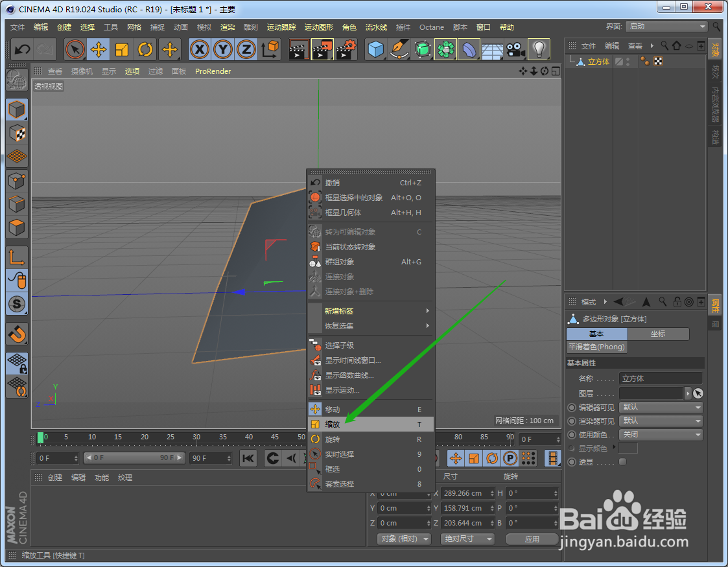The width and height of the screenshot is (728, 567).
Task: Open 渲染器可见 dropdown set to 默认
Action: pos(661,421)
